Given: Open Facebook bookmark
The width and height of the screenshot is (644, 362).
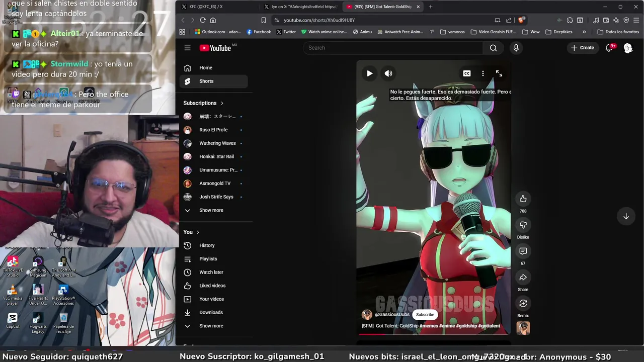Looking at the screenshot, I should (259, 32).
